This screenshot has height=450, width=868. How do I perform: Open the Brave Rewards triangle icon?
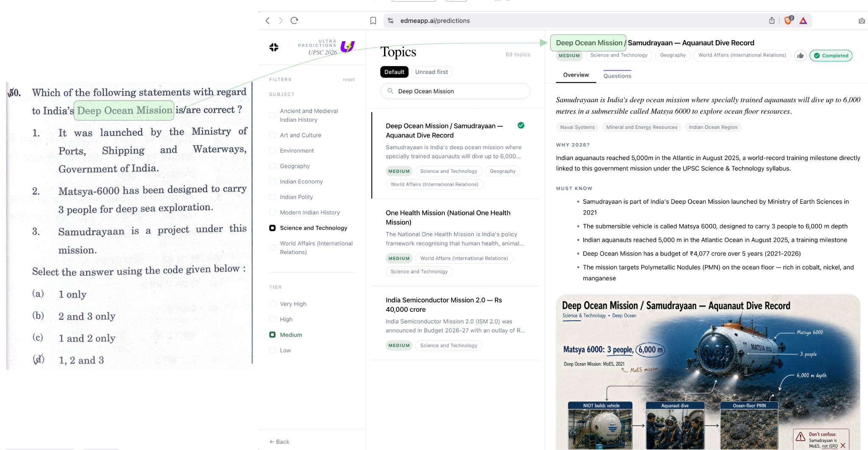pos(803,20)
